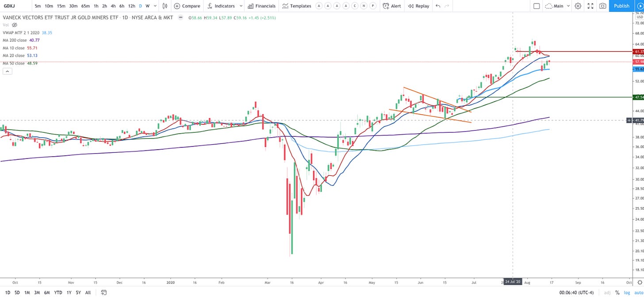This screenshot has height=297, width=644.
Task: Set range to All
Action: tap(88, 293)
